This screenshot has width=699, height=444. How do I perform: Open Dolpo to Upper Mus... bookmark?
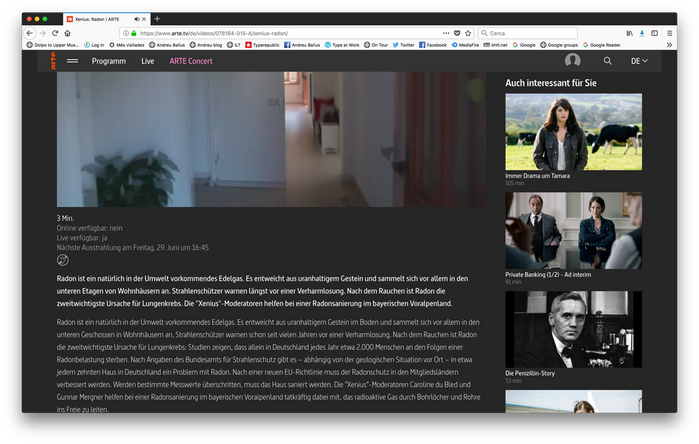point(53,45)
